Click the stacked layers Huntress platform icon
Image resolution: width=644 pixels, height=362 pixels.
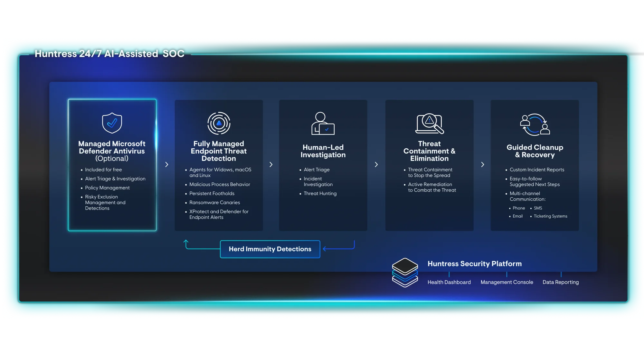click(x=405, y=272)
